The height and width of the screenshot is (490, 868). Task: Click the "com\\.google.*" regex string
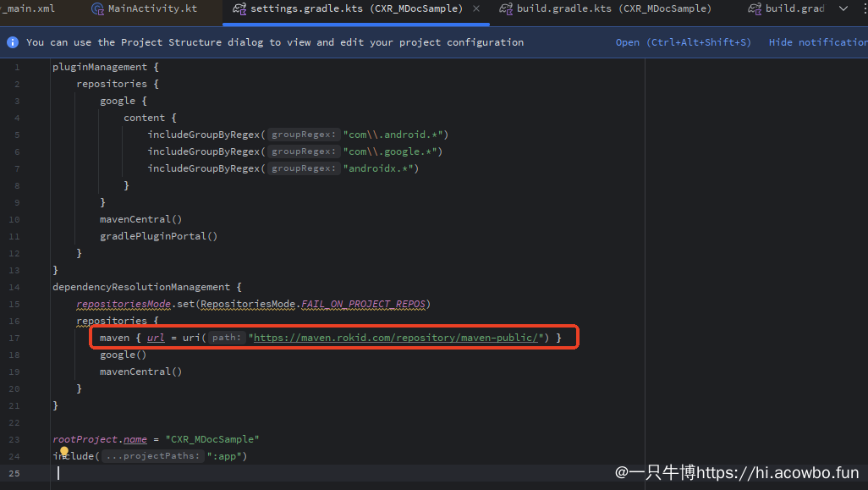[x=390, y=151]
